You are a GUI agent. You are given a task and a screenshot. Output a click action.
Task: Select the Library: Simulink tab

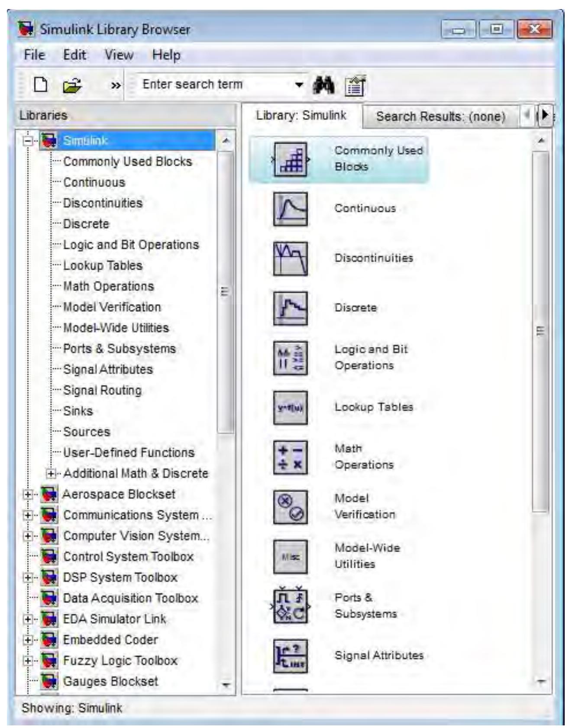[x=301, y=115]
